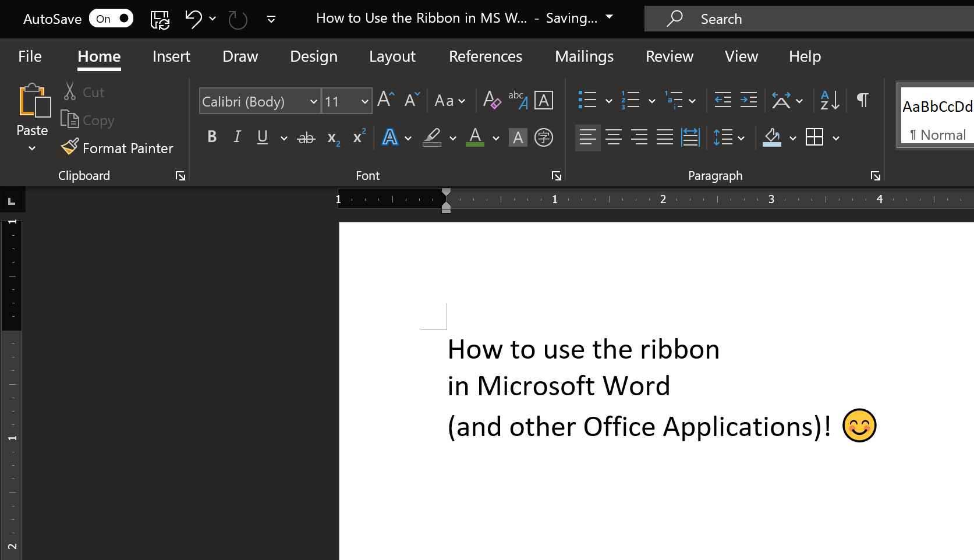The height and width of the screenshot is (560, 974).
Task: Click the Character Border icon
Action: click(x=544, y=100)
